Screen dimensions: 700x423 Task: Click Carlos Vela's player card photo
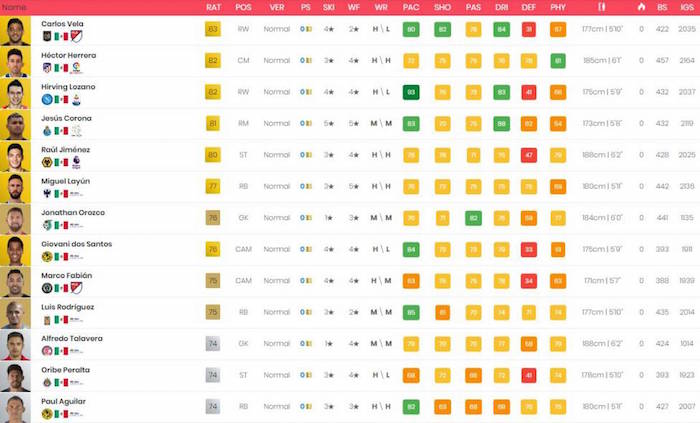coord(15,30)
